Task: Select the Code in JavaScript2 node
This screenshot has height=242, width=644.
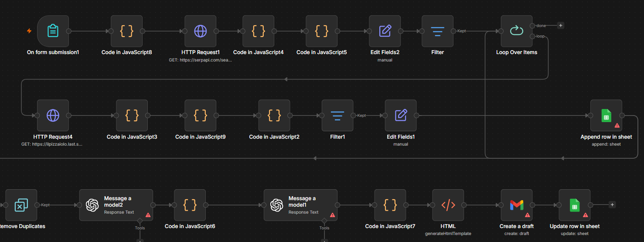Action: coord(274,116)
